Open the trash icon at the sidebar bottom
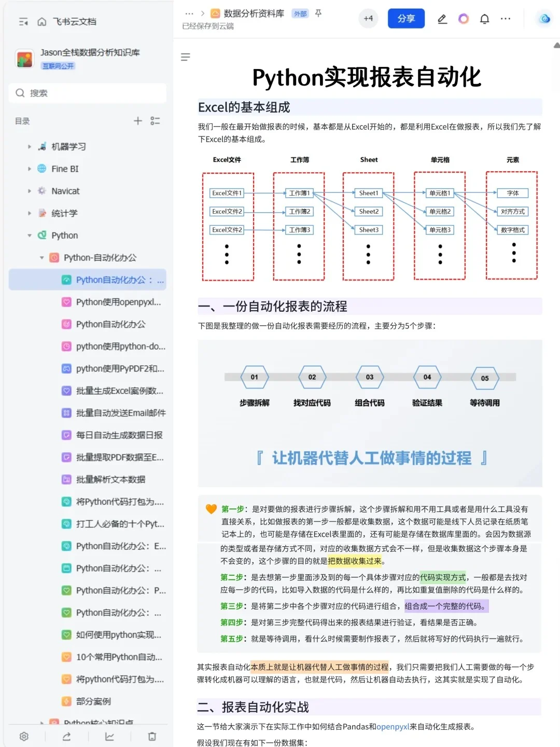560x747 pixels. [x=151, y=736]
